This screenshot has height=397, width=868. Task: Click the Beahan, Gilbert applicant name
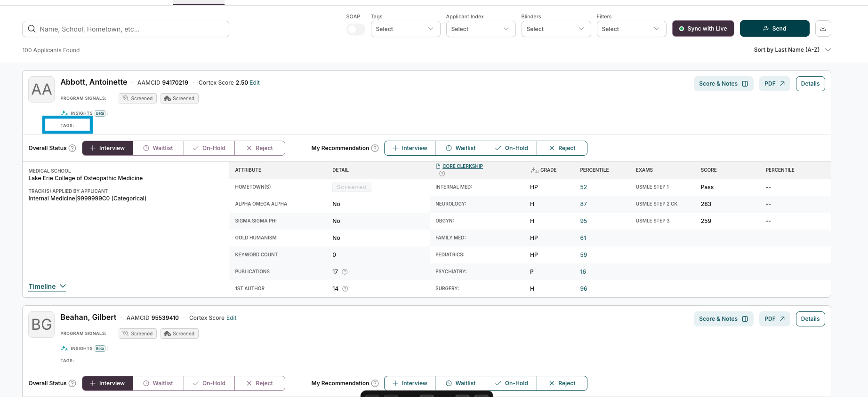click(x=88, y=318)
